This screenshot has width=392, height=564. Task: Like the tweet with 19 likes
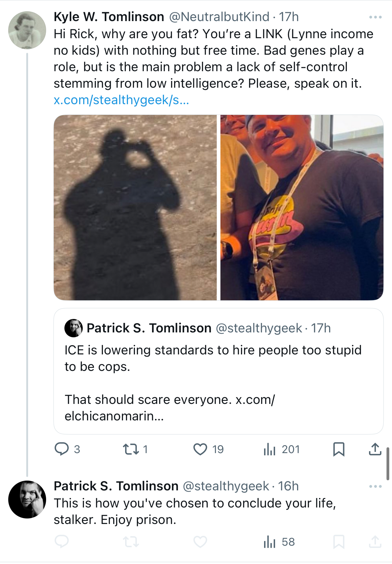[x=200, y=449]
